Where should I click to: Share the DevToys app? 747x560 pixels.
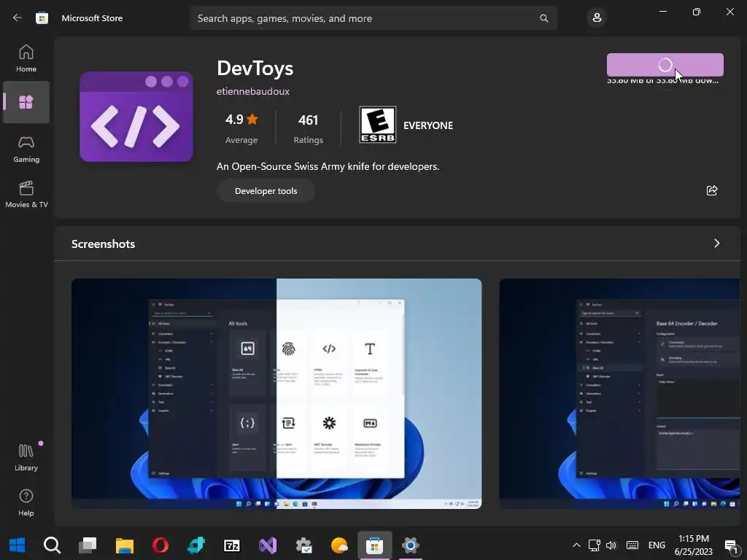click(712, 190)
